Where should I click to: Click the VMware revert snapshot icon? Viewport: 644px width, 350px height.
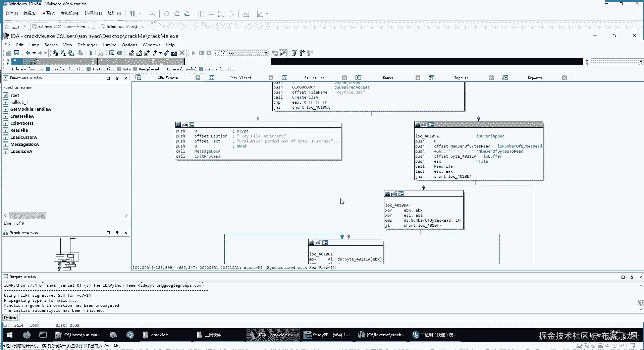point(177,14)
